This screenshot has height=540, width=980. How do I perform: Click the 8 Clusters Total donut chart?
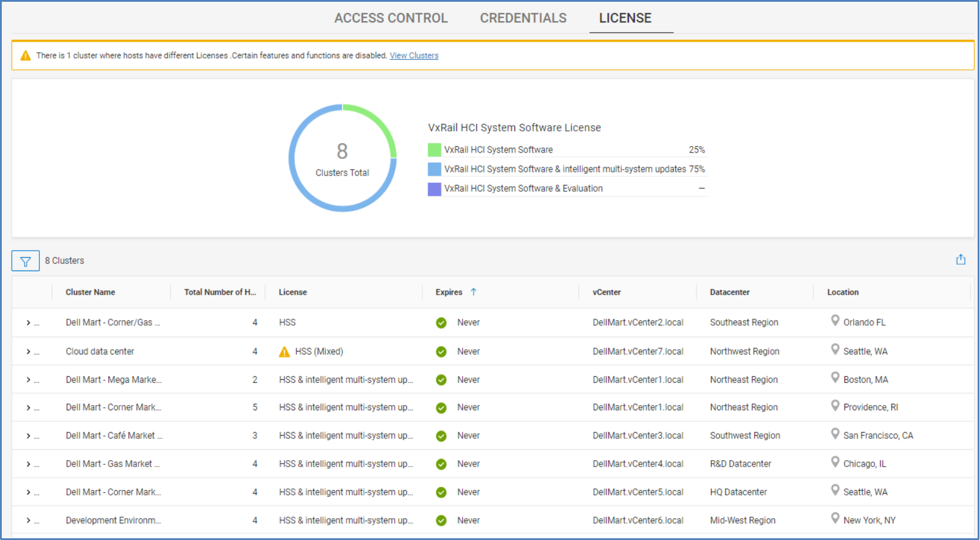[x=342, y=158]
